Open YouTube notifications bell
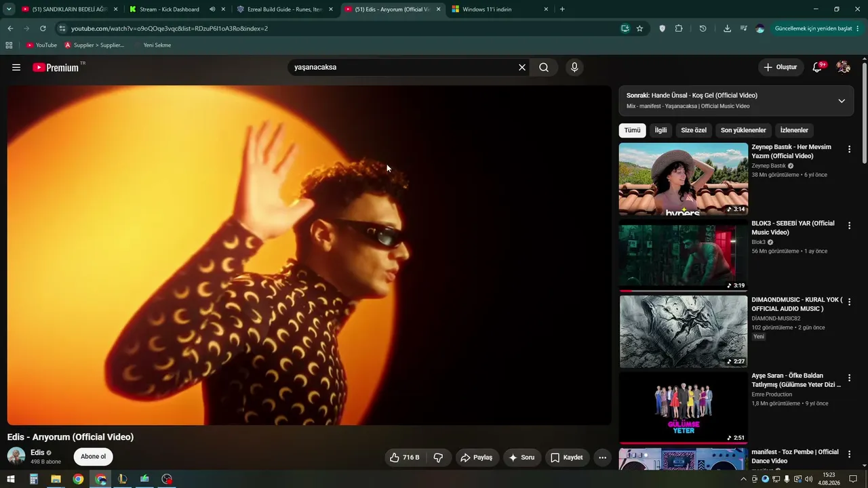 pos(818,67)
